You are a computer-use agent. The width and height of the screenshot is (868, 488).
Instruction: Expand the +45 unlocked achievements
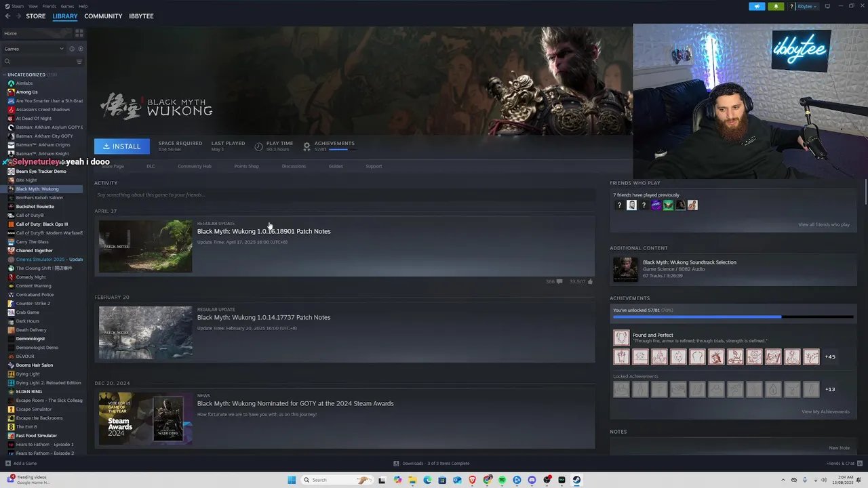829,357
